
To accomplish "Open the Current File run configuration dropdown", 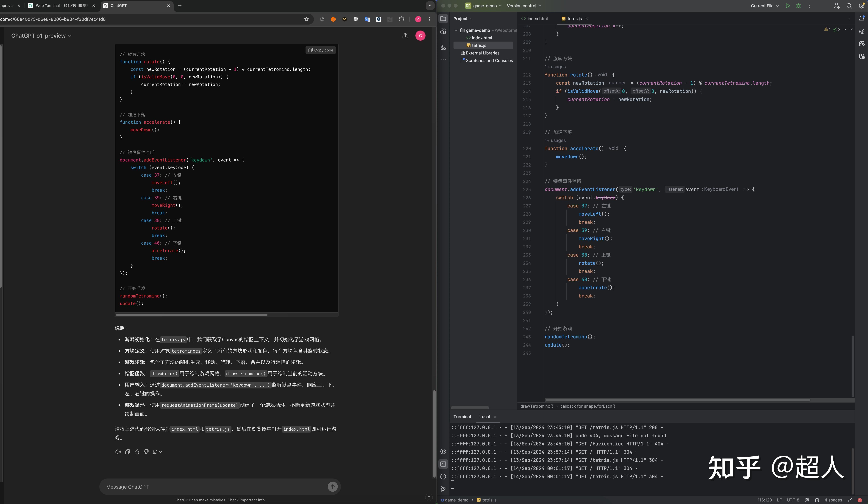I will click(765, 6).
